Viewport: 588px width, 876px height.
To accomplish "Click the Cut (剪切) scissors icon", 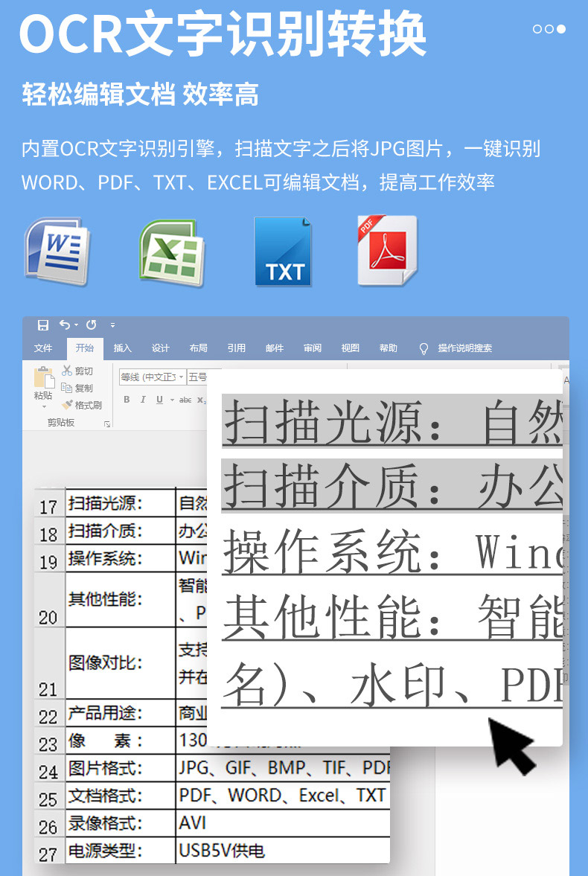I will coord(67,371).
